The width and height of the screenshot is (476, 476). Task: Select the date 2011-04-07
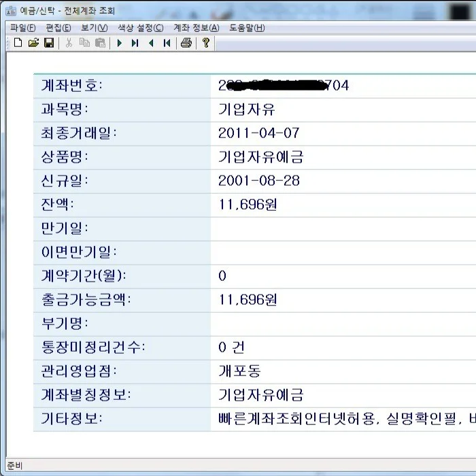click(x=259, y=133)
